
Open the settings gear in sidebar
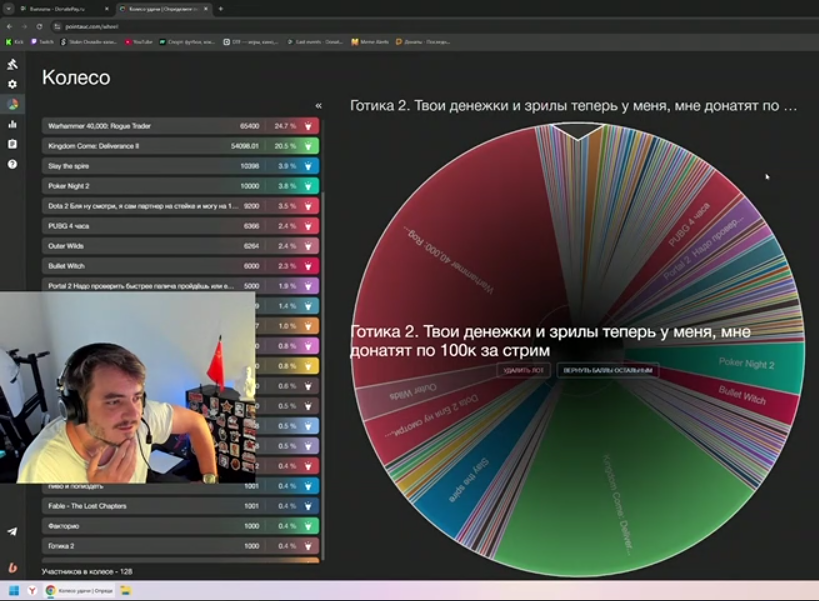(13, 84)
